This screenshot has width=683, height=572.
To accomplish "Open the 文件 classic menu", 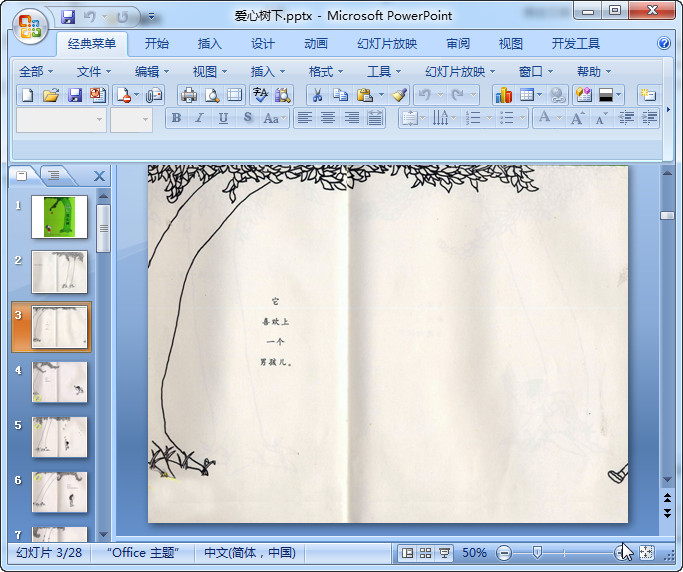I will (x=94, y=71).
